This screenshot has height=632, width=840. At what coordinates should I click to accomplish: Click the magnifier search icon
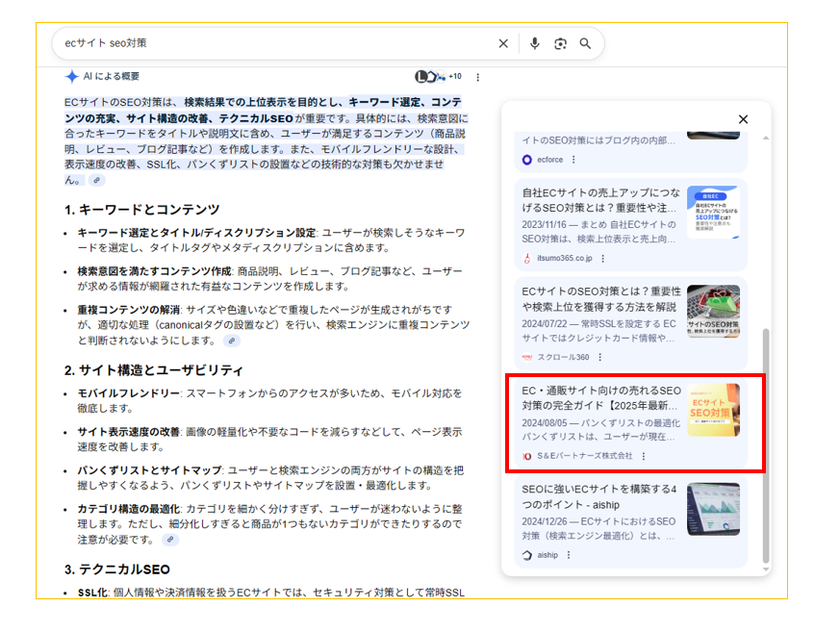click(x=585, y=43)
